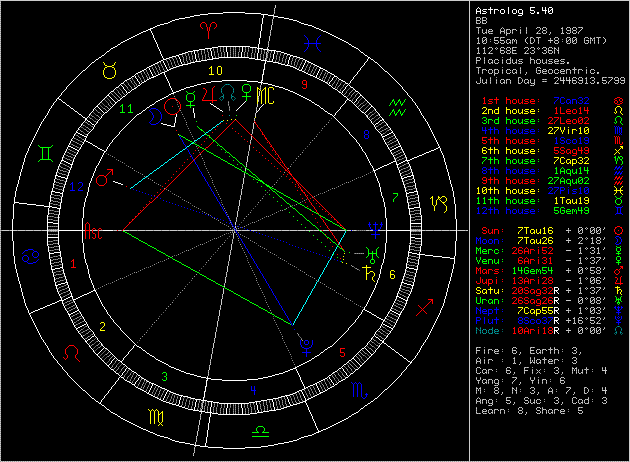Click the Neptune trident glyph in the chart
630x462 pixels.
[305, 346]
